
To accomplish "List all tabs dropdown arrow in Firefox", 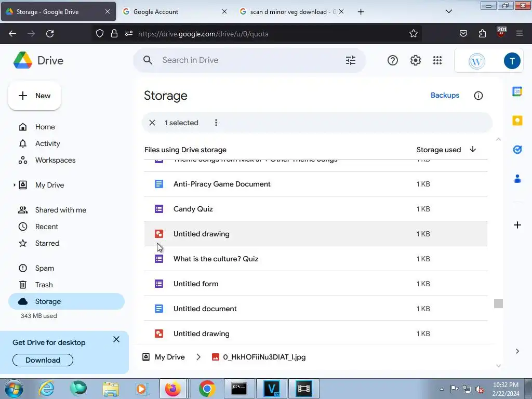I will 448,11.
